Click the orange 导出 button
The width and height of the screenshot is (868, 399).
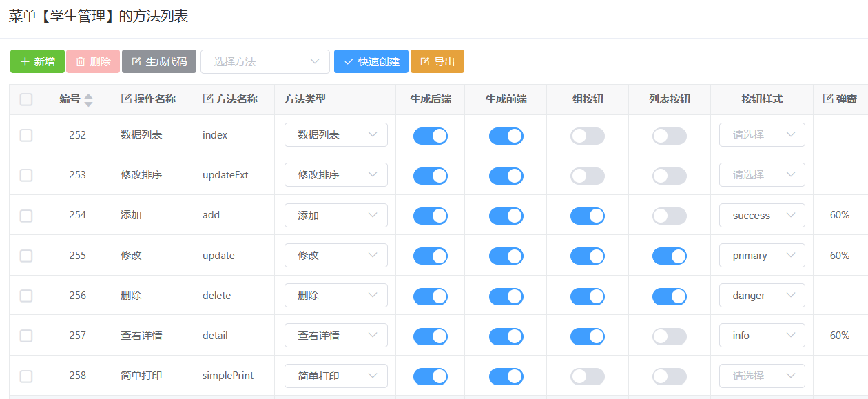pyautogui.click(x=437, y=61)
